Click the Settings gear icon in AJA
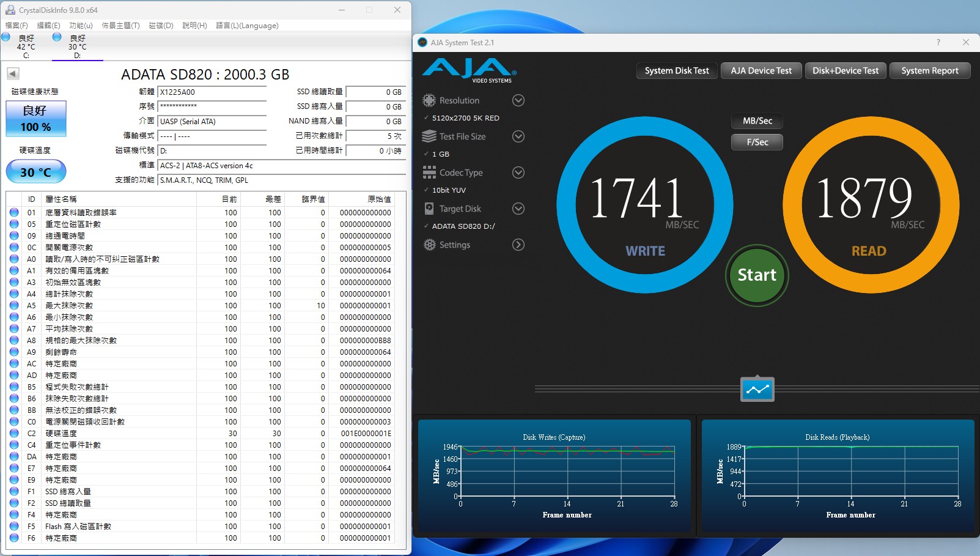Screen dimensions: 980x556 429,245
